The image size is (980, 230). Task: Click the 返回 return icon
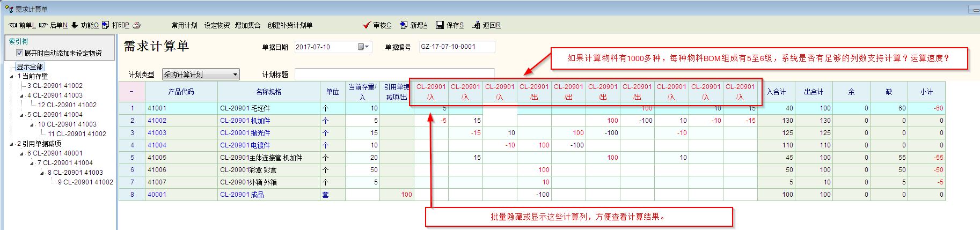point(476,25)
